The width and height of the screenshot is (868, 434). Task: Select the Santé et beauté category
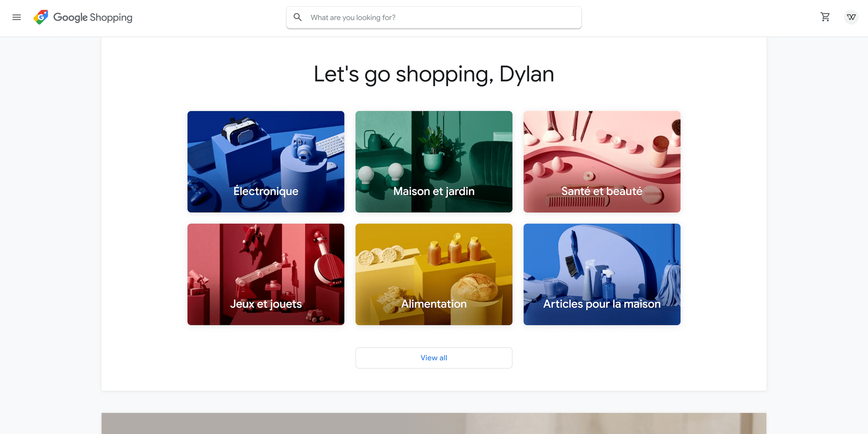pyautogui.click(x=602, y=162)
